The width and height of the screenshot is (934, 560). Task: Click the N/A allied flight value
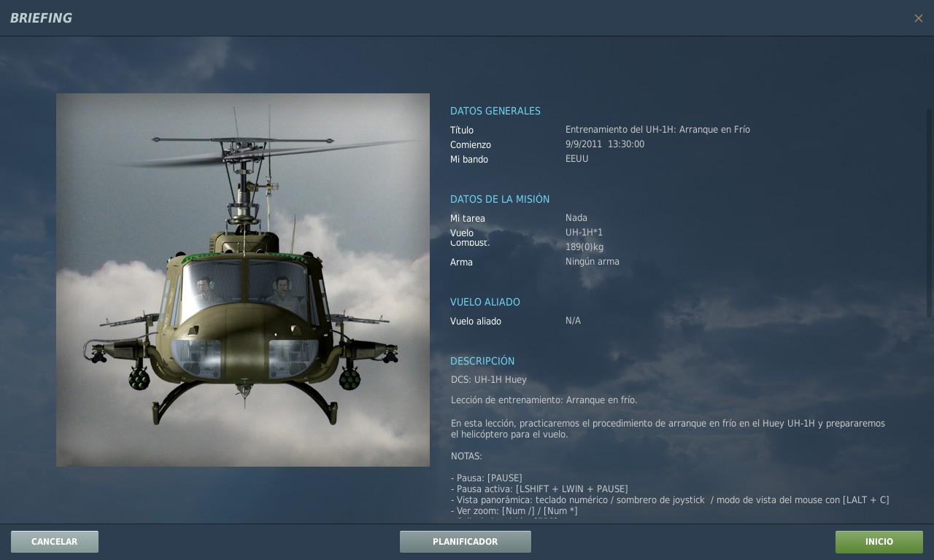pyautogui.click(x=573, y=321)
